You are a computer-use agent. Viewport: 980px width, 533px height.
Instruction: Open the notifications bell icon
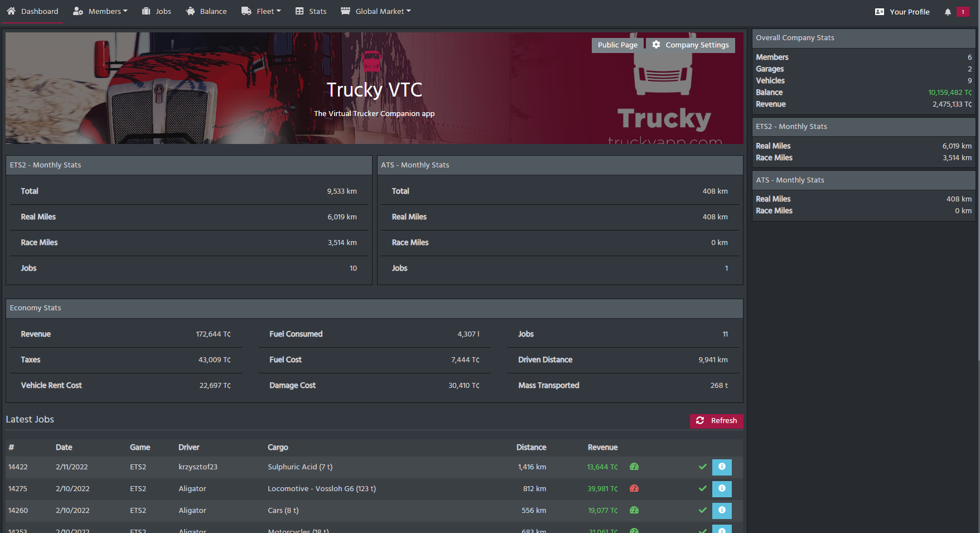pos(948,12)
